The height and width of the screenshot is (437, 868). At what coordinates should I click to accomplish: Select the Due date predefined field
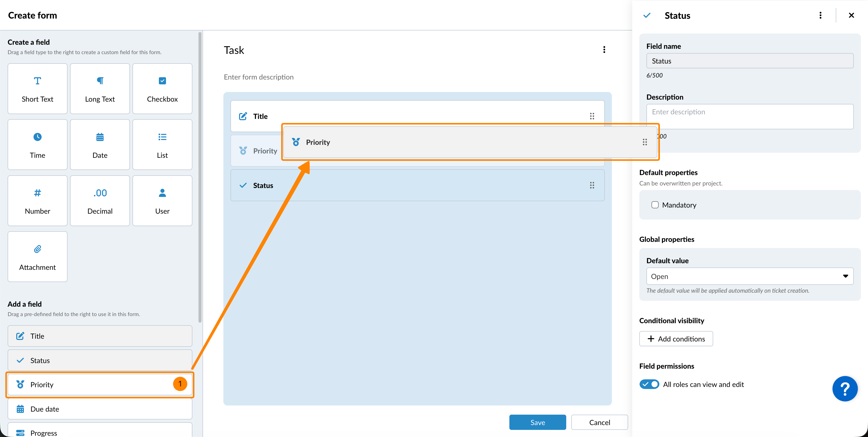click(100, 409)
